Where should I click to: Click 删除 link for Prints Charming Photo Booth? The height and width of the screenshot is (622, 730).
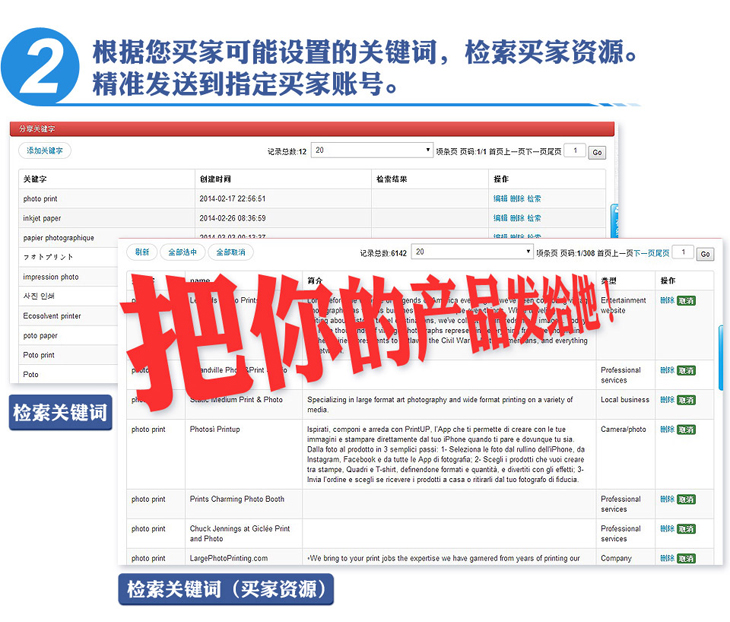[x=666, y=499]
